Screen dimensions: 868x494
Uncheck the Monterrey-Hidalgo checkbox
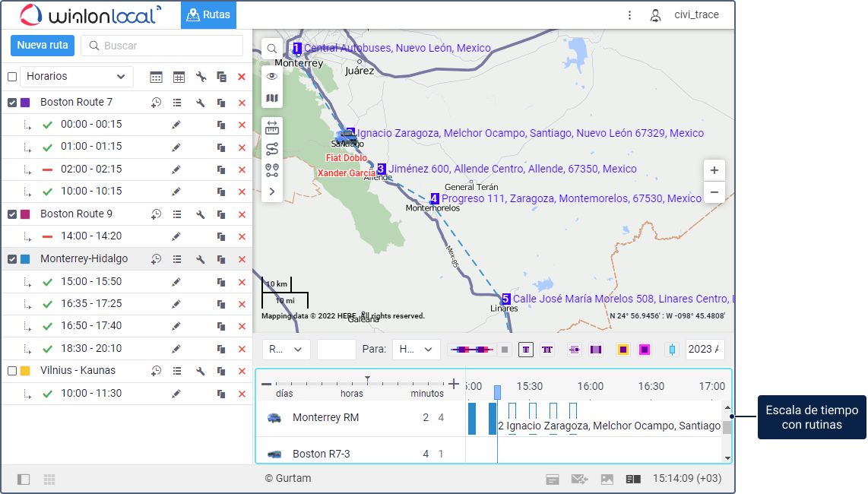pyautogui.click(x=12, y=259)
